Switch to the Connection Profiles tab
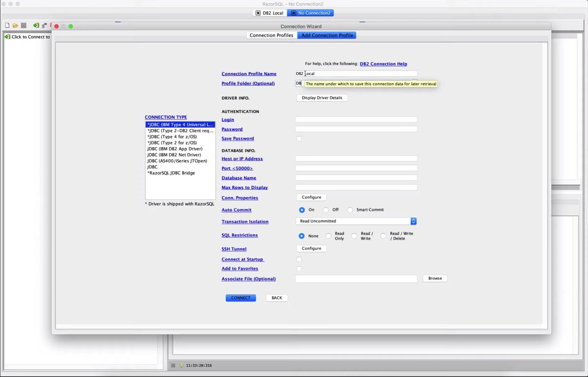The image size is (588, 377). pyautogui.click(x=271, y=35)
